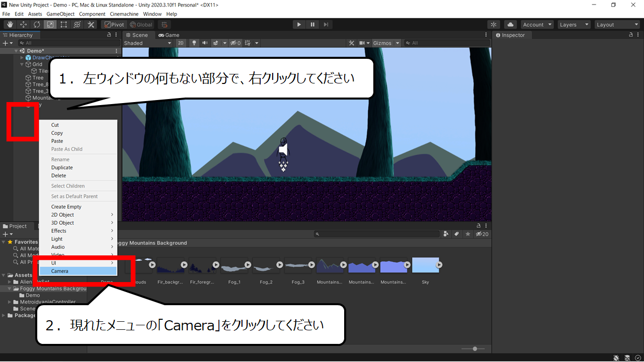Open Hierarchy create plus dropdown
644x362 pixels.
tap(7, 43)
